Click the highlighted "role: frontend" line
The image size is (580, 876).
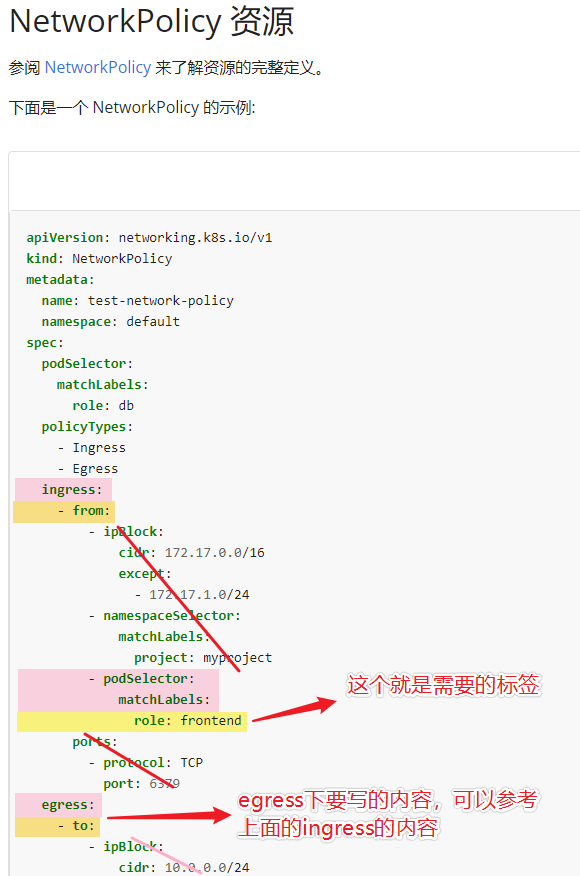(132, 721)
